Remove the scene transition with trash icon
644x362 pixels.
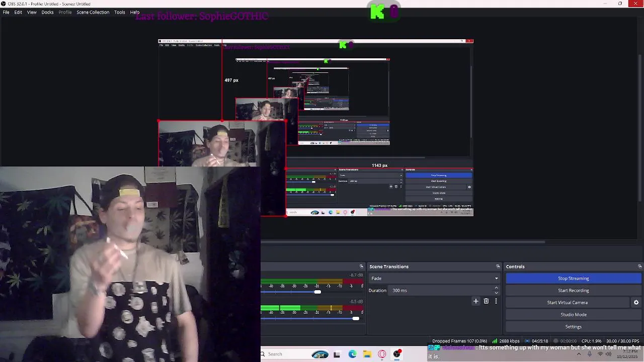[486, 301]
